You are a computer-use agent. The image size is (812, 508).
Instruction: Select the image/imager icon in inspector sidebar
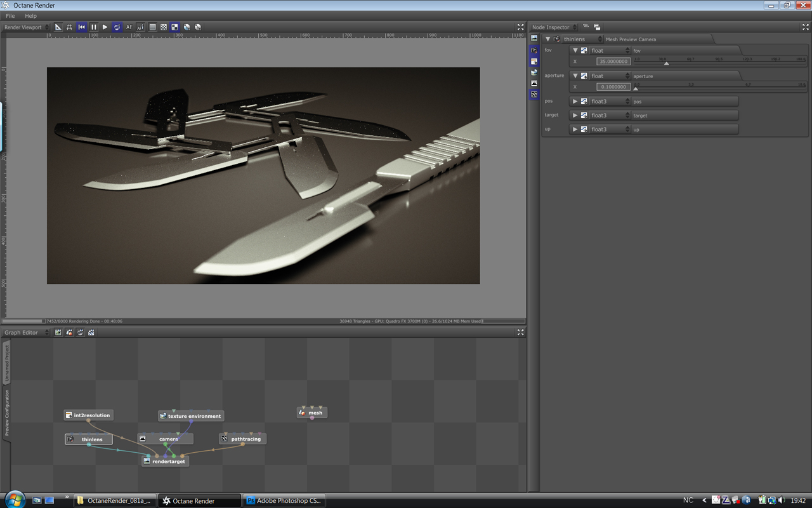coord(534,83)
